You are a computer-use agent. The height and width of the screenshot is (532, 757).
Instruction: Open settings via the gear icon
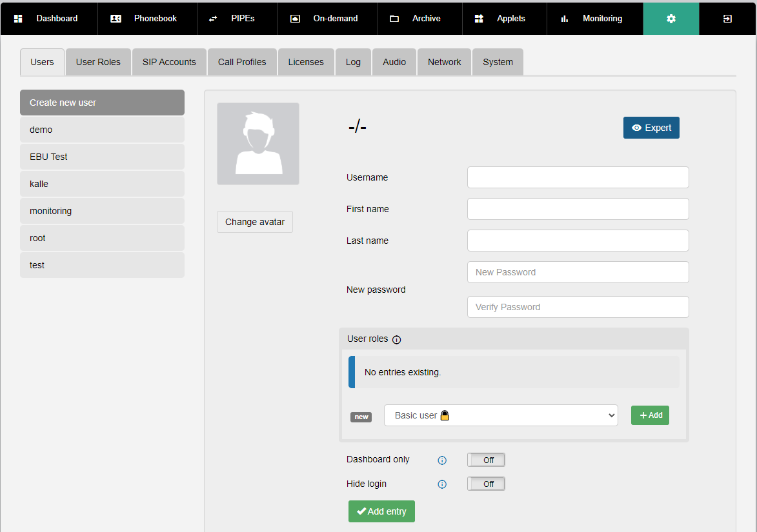coord(671,19)
